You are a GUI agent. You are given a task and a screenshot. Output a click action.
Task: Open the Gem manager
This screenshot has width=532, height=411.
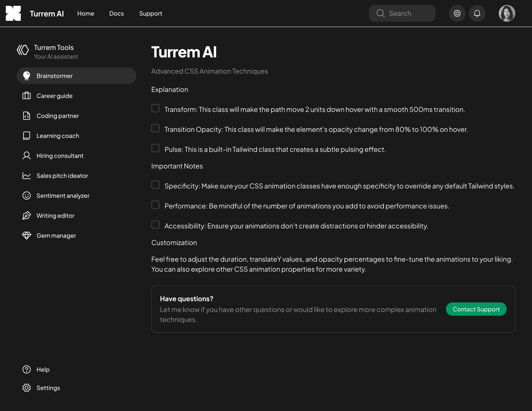(x=56, y=235)
